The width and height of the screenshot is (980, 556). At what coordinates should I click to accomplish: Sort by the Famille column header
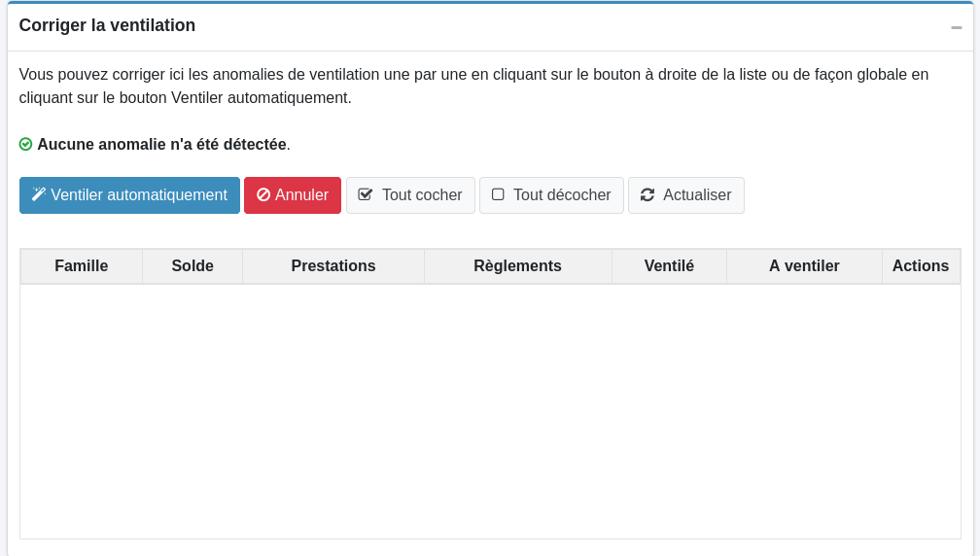tap(82, 266)
